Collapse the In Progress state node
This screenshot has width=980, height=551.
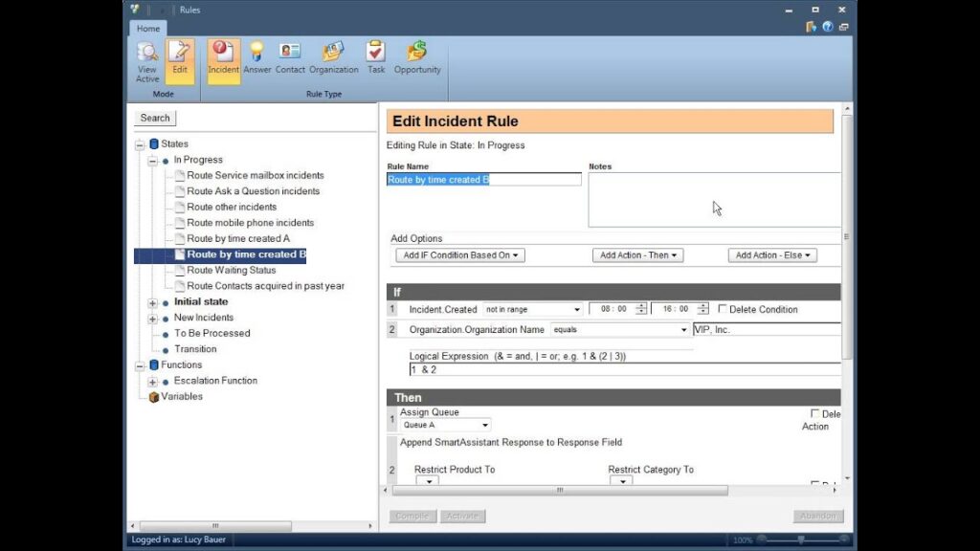(152, 161)
